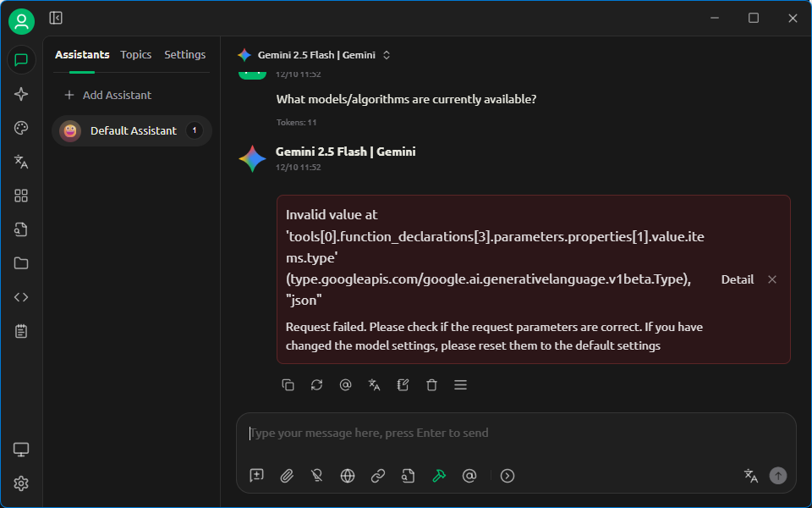Switch to the Settings tab

coord(184,55)
